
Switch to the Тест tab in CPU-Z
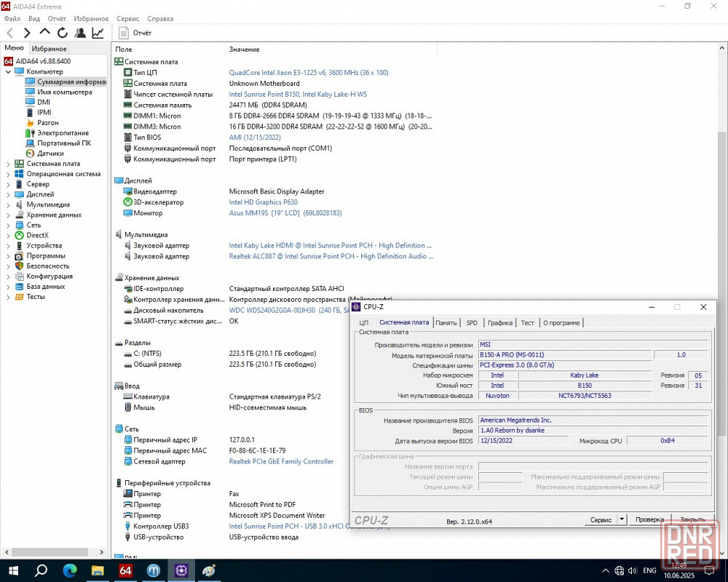(527, 322)
